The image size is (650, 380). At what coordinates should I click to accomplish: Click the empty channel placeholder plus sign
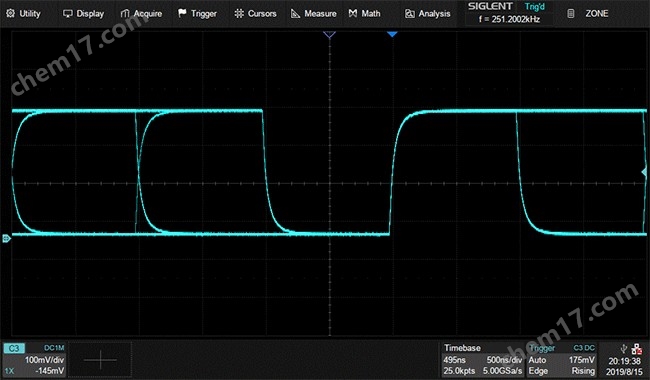(x=100, y=360)
